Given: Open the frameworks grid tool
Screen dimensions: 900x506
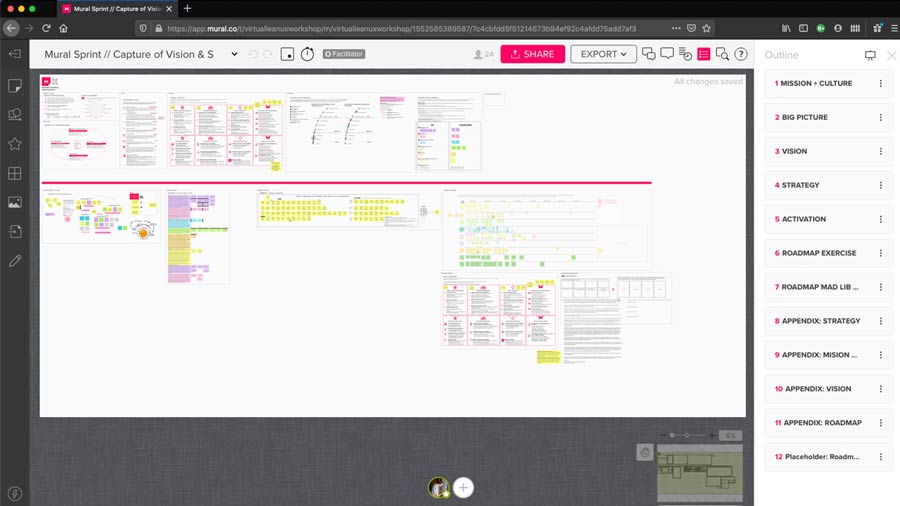Looking at the screenshot, I should tap(15, 173).
